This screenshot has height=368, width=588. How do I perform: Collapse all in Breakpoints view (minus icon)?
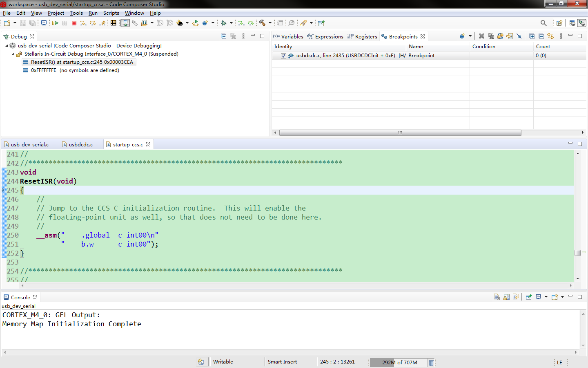click(x=541, y=36)
